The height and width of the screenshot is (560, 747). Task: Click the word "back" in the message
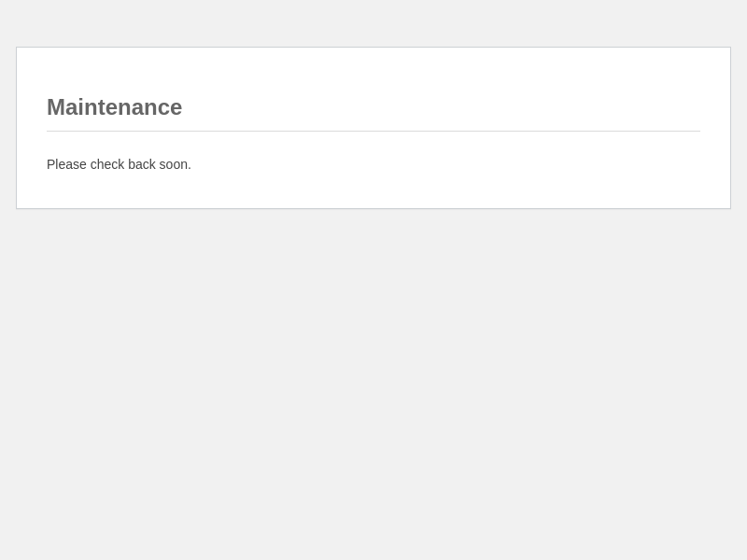click(142, 164)
